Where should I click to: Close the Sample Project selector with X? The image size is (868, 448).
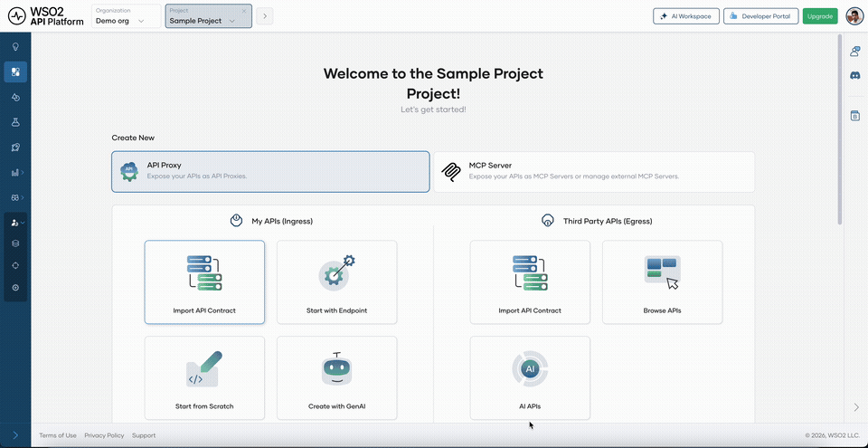click(244, 11)
